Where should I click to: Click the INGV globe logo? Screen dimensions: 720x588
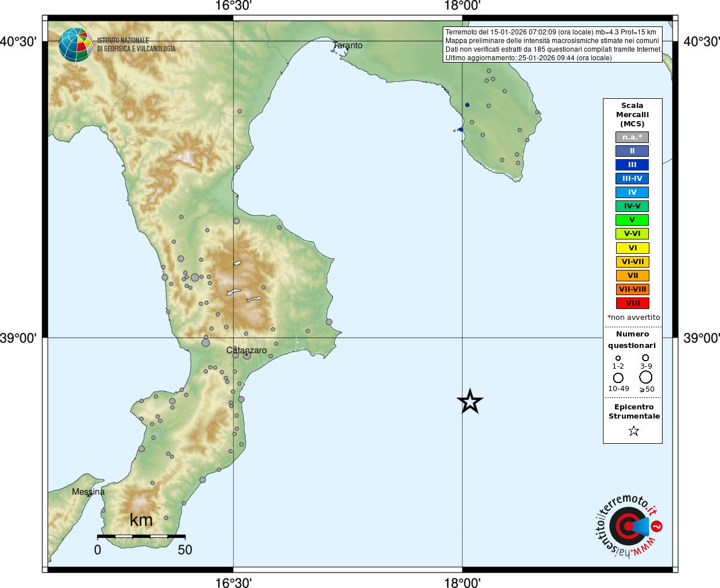pyautogui.click(x=75, y=45)
